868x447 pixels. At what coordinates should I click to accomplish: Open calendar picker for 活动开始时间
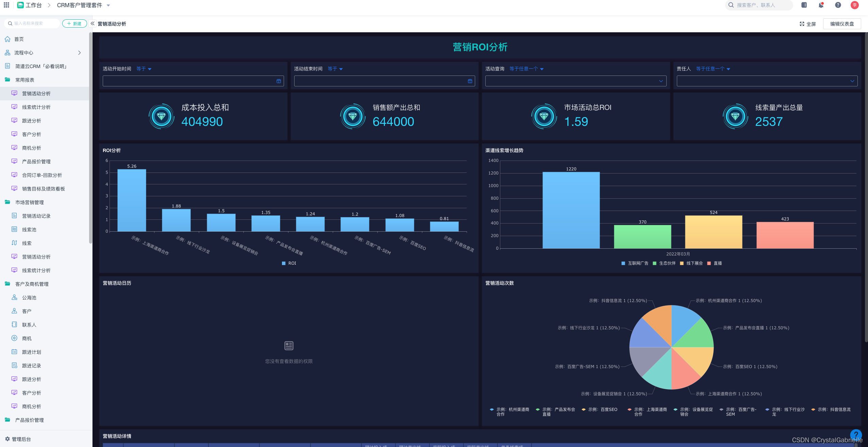coord(279,81)
